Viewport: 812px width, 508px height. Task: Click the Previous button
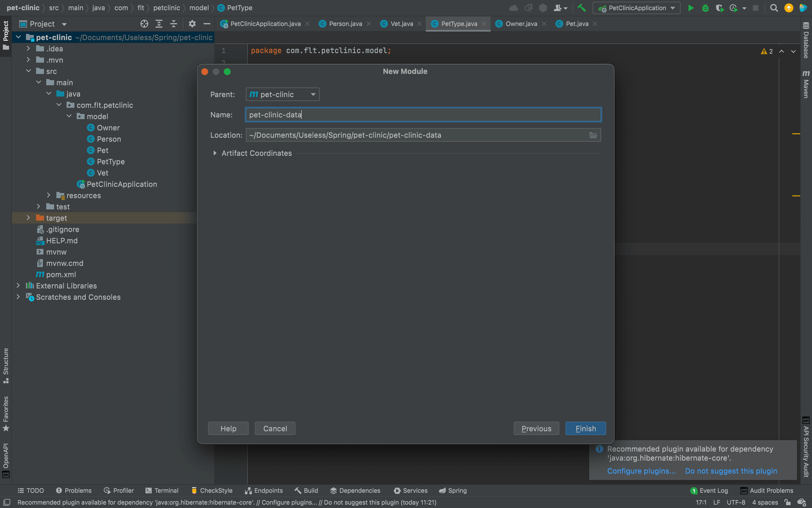pyautogui.click(x=536, y=428)
